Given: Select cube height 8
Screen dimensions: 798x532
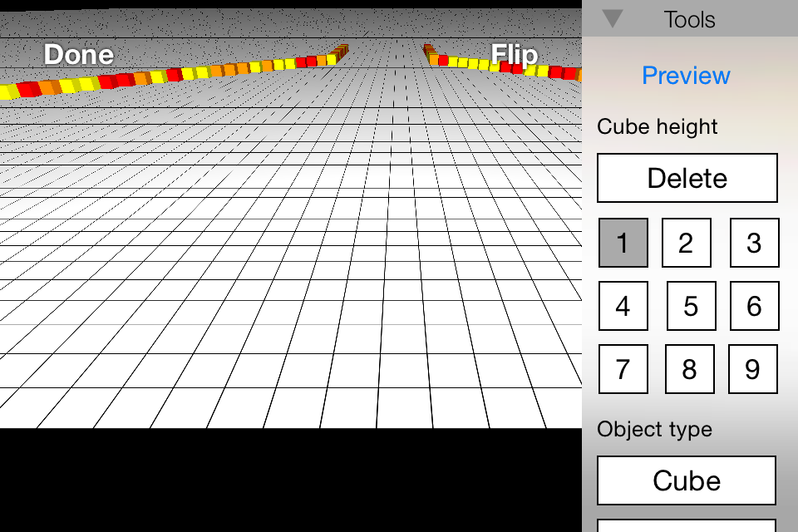Looking at the screenshot, I should click(690, 368).
